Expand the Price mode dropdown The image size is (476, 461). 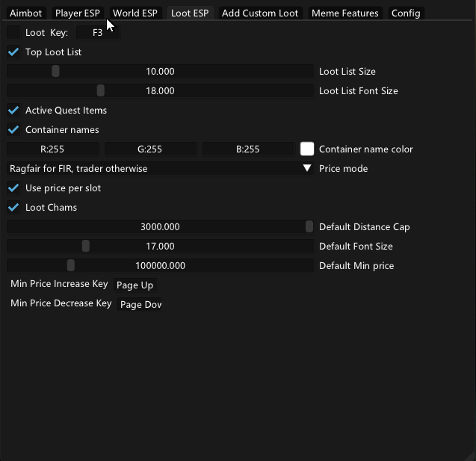tap(160, 169)
